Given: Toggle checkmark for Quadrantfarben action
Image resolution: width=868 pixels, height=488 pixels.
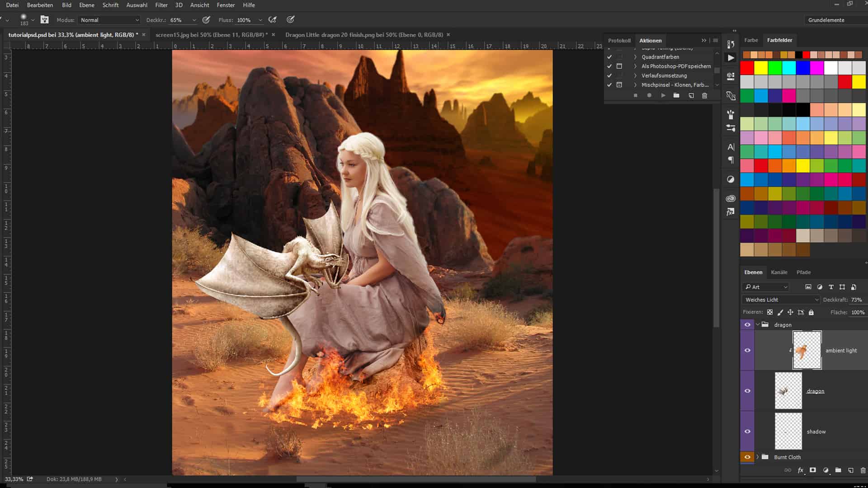Looking at the screenshot, I should pyautogui.click(x=609, y=57).
